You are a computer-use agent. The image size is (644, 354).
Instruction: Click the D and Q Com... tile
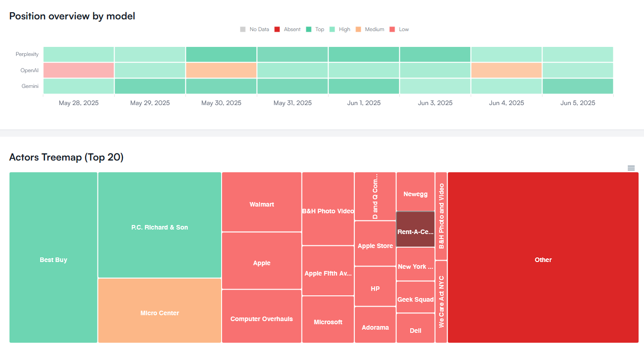pos(375,196)
